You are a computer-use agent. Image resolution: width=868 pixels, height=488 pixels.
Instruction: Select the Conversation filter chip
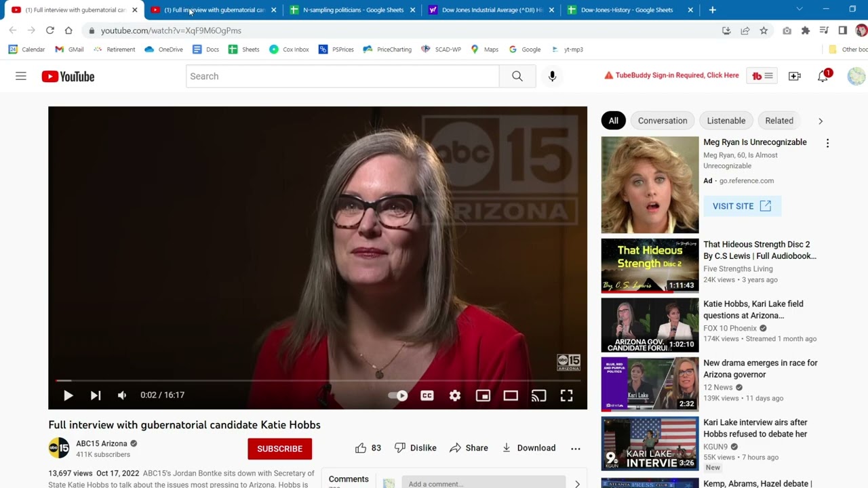[x=663, y=121]
